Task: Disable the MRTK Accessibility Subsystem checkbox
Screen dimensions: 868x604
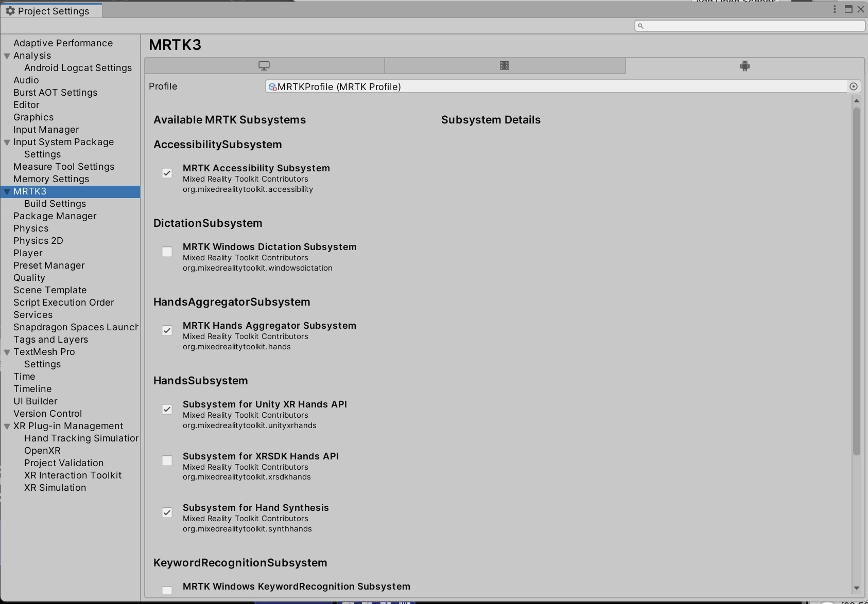Action: [x=167, y=173]
